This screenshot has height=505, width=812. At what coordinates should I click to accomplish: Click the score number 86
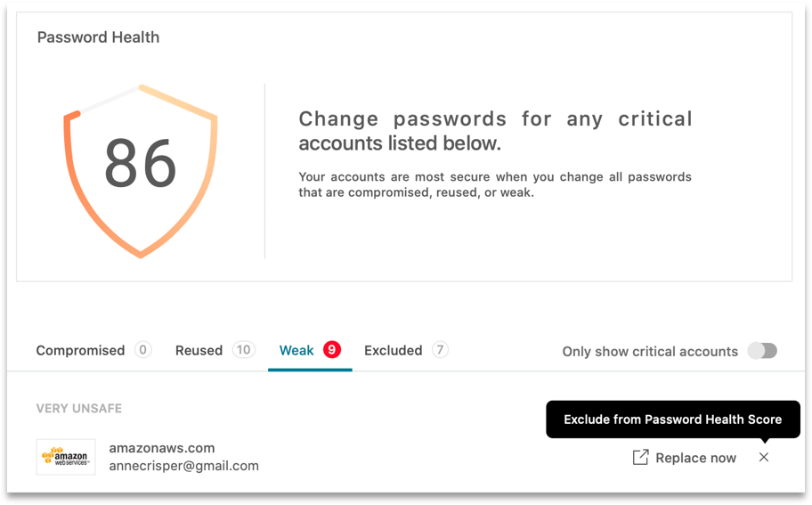pyautogui.click(x=141, y=163)
